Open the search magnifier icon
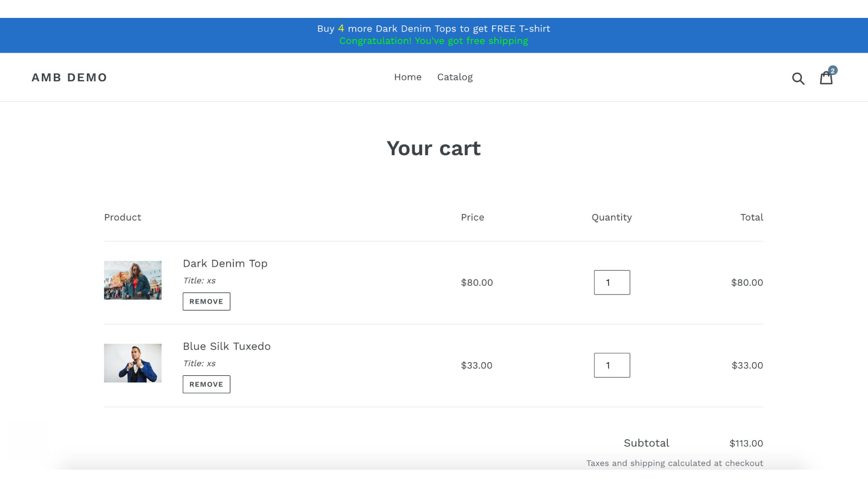868x488 pixels. click(798, 78)
